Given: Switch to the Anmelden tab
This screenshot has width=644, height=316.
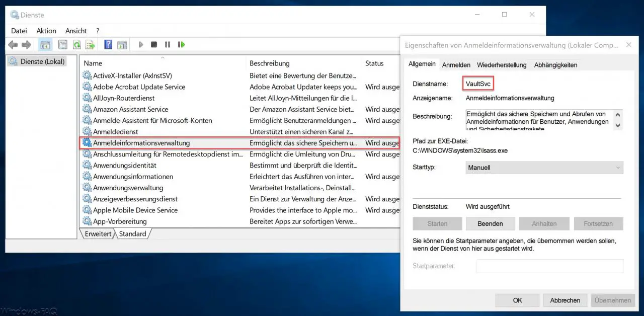Looking at the screenshot, I should 456,65.
